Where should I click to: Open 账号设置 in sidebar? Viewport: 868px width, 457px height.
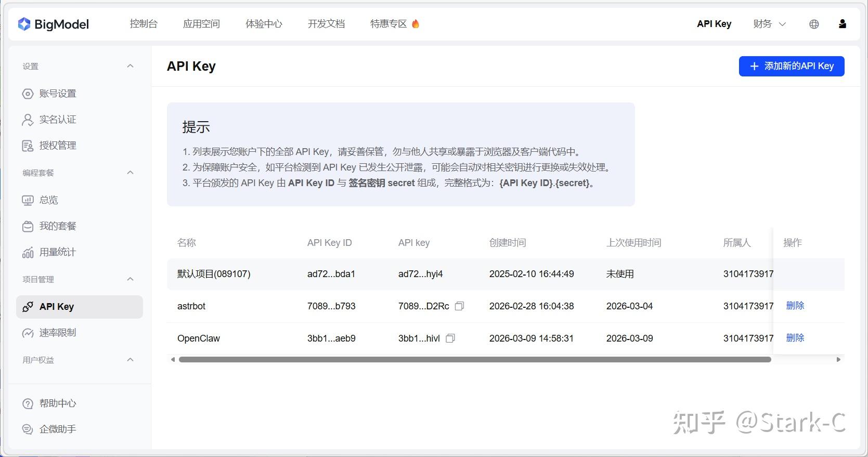coord(57,94)
